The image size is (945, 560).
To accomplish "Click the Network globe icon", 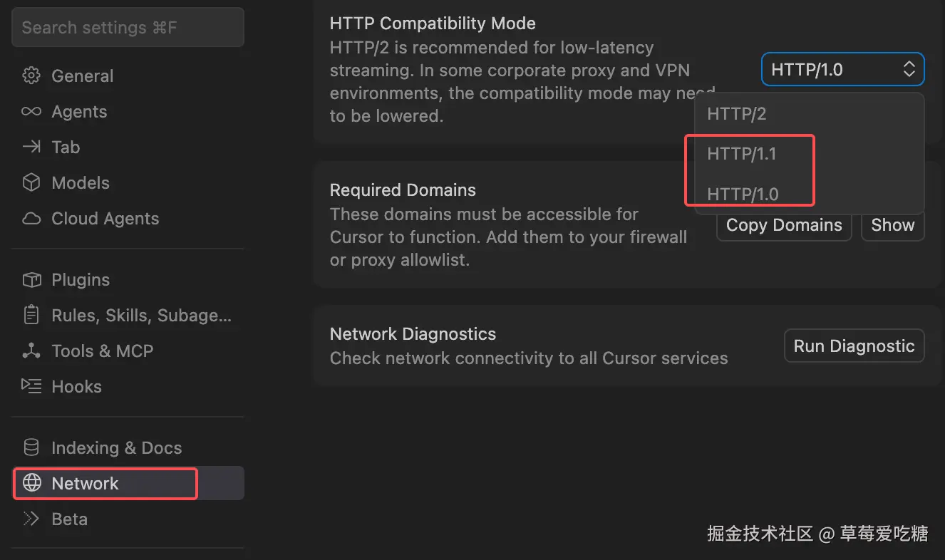I will [31, 483].
